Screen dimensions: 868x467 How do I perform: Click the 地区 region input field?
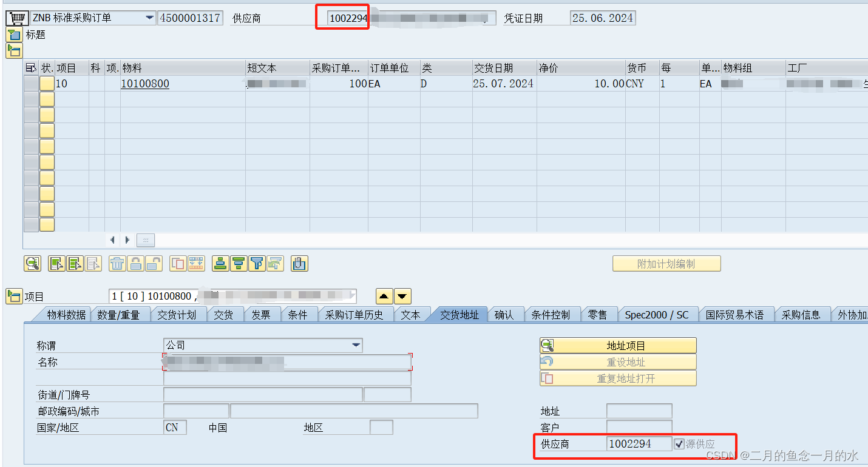point(381,428)
